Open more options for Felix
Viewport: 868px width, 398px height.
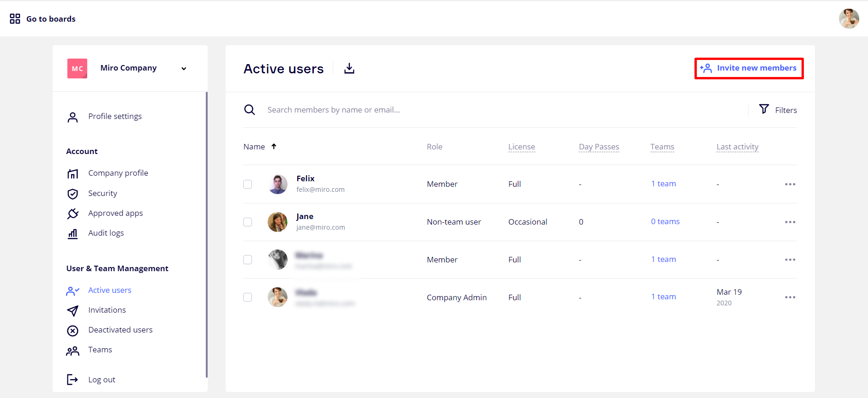point(790,184)
